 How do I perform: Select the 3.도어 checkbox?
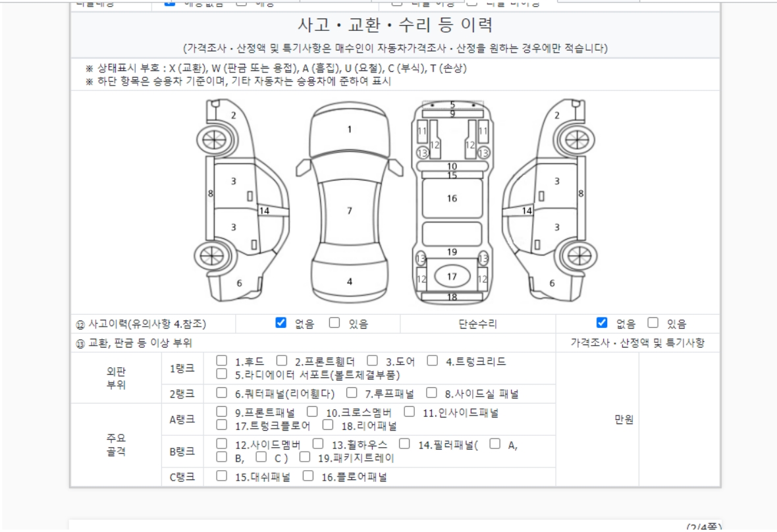click(373, 361)
